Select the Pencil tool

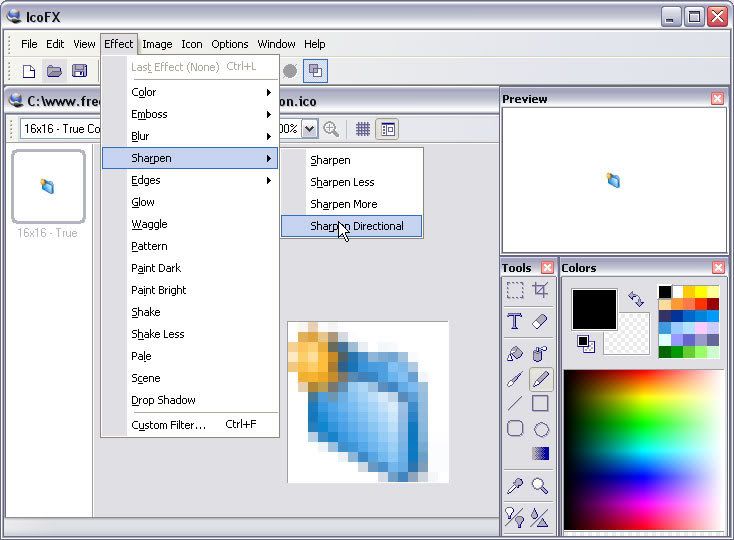click(541, 379)
